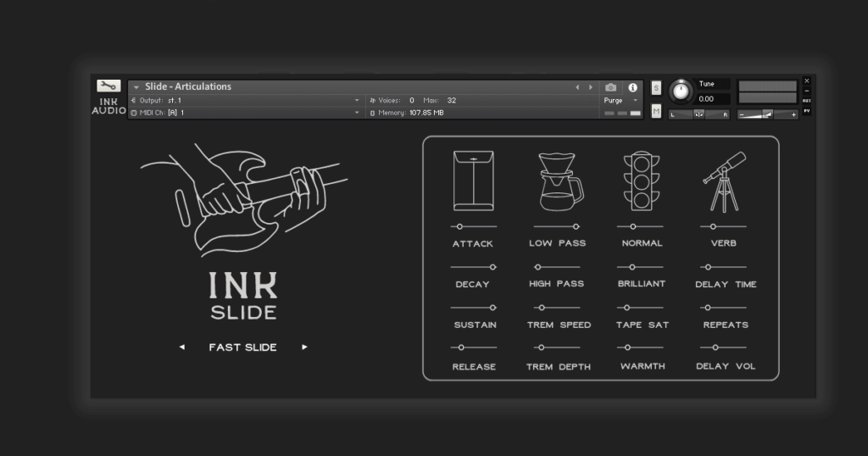Screen dimensions: 868x456
Task: Close the instrument with X button
Action: coord(807,81)
